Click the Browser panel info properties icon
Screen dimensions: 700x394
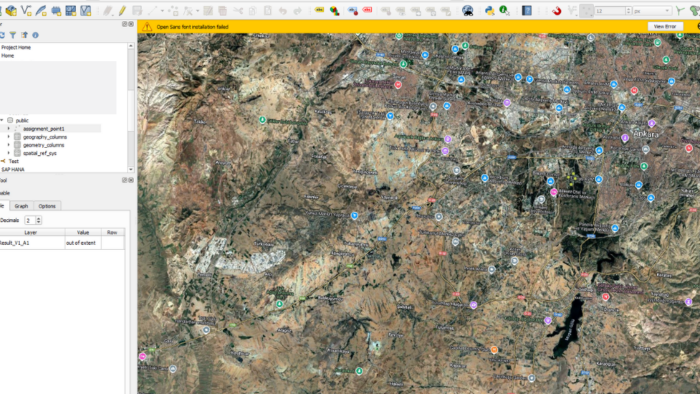coord(35,35)
